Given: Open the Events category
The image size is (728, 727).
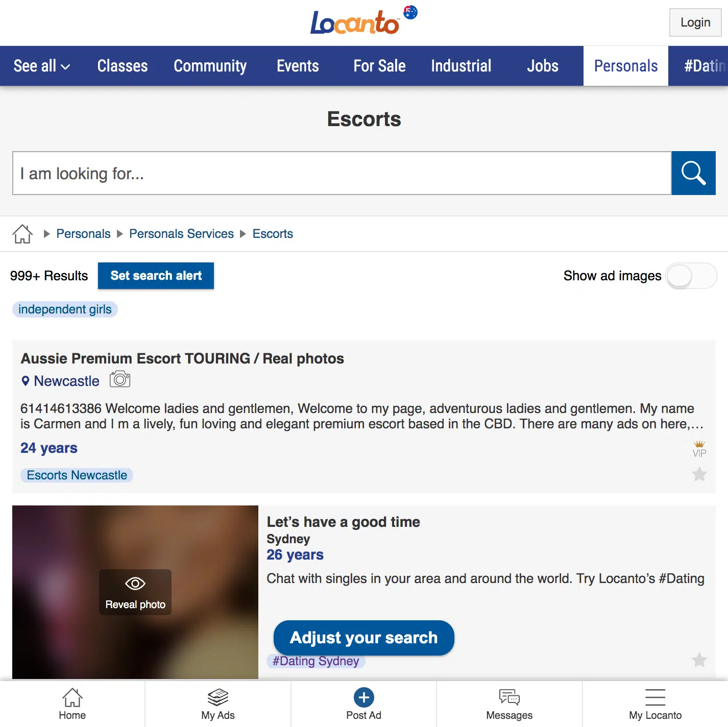Looking at the screenshot, I should [298, 66].
